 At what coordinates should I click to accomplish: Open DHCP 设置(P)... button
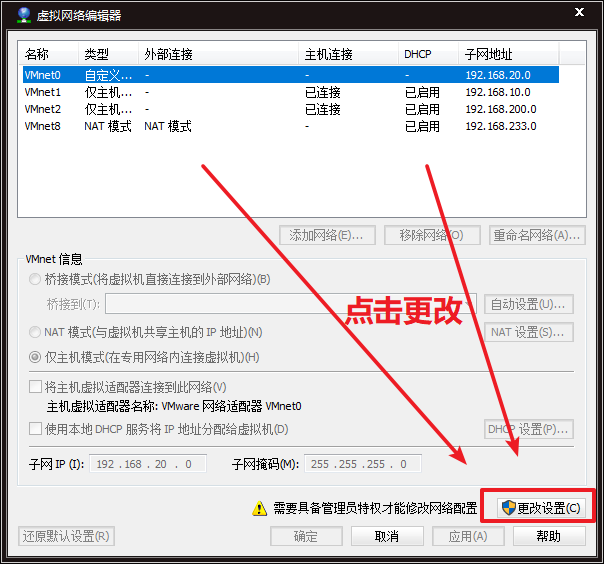[x=528, y=429]
